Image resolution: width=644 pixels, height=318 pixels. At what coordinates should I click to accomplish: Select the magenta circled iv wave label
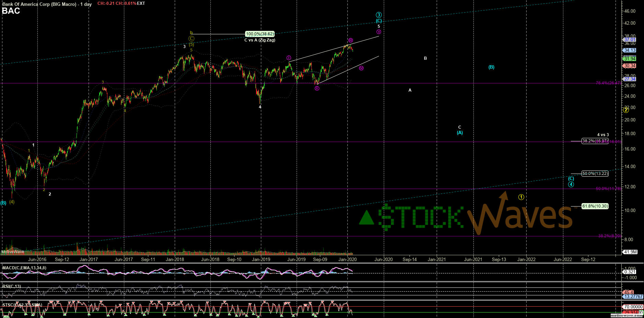pos(361,68)
